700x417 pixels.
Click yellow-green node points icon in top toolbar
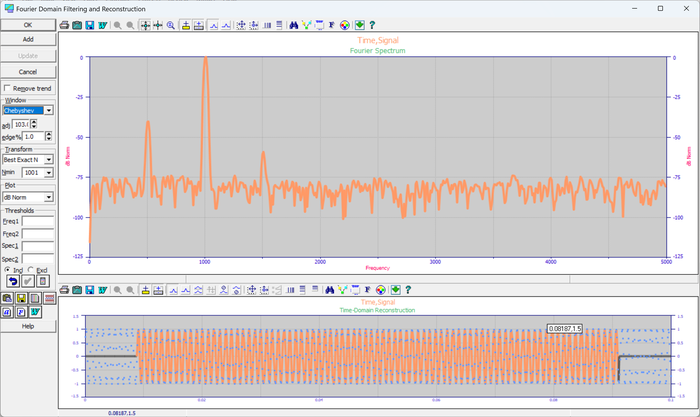coord(306,25)
